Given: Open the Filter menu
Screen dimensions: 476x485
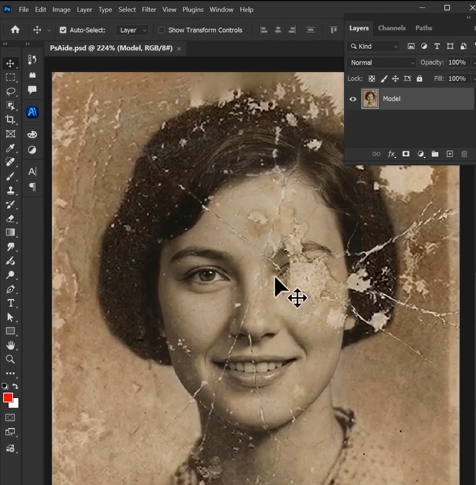Looking at the screenshot, I should 149,10.
